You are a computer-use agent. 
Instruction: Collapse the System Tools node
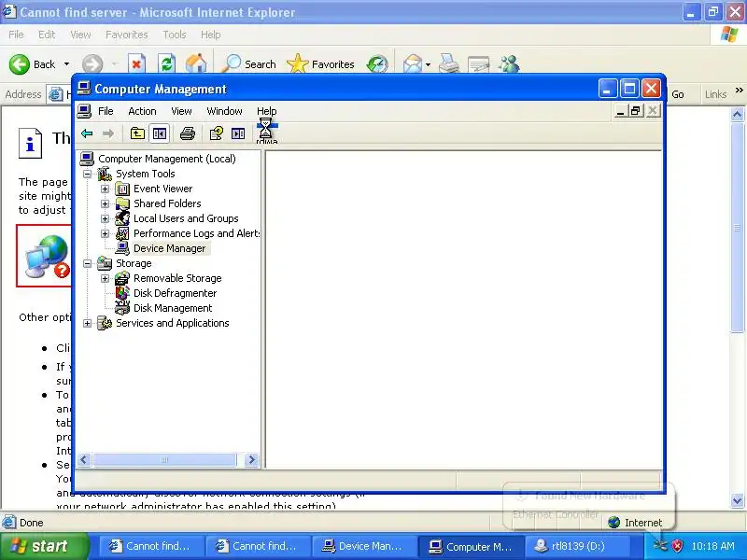87,174
